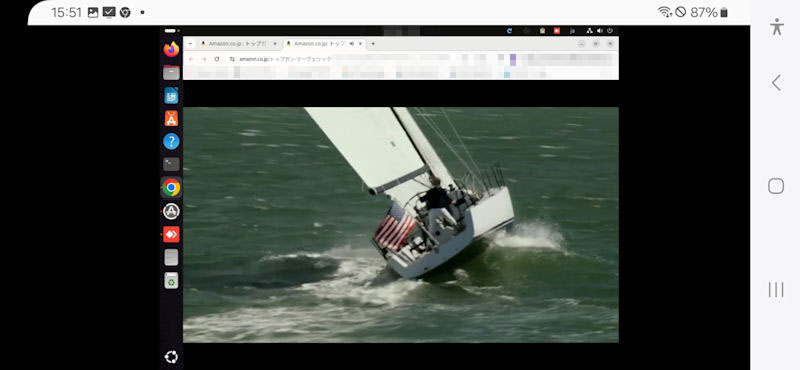The width and height of the screenshot is (800, 370).
Task: Open Ubuntu Software orange bag icon
Action: [171, 118]
